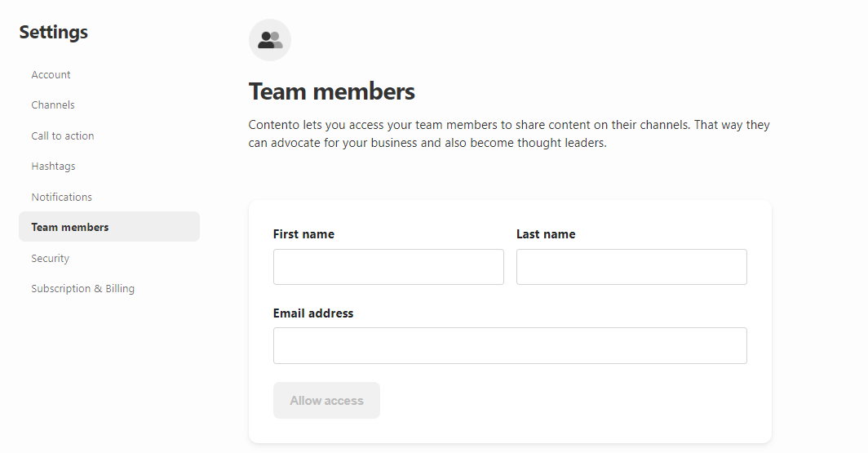Navigate to Security settings

coord(50,258)
